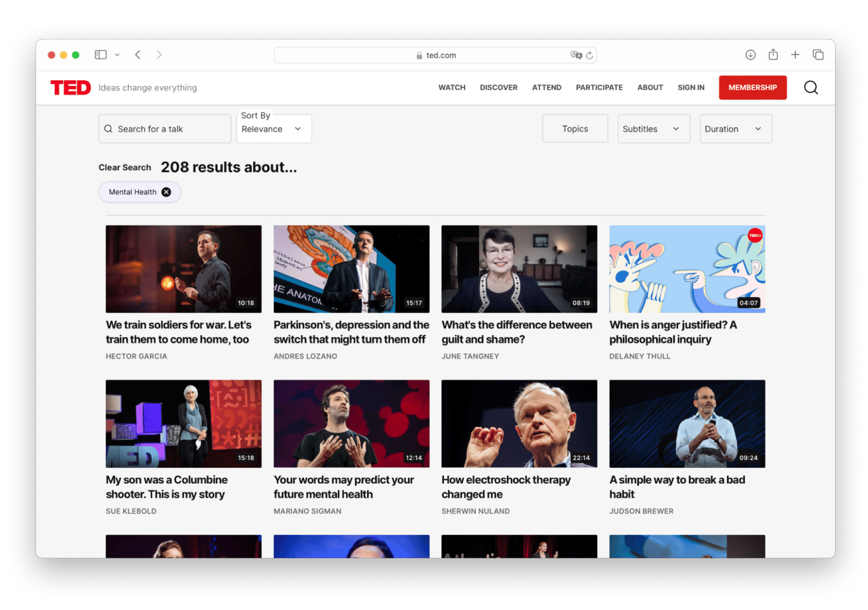
Task: Expand the Duration dropdown
Action: pyautogui.click(x=736, y=129)
